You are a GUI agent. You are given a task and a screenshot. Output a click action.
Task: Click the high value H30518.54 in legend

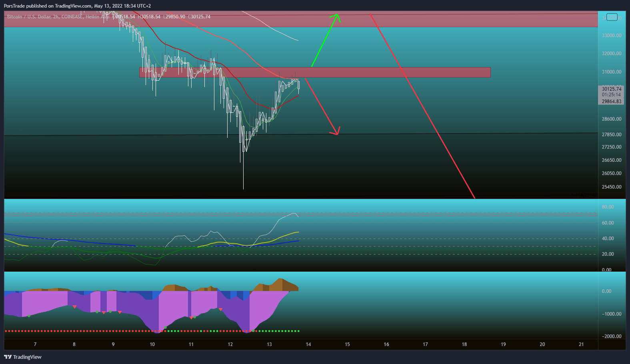(x=149, y=17)
